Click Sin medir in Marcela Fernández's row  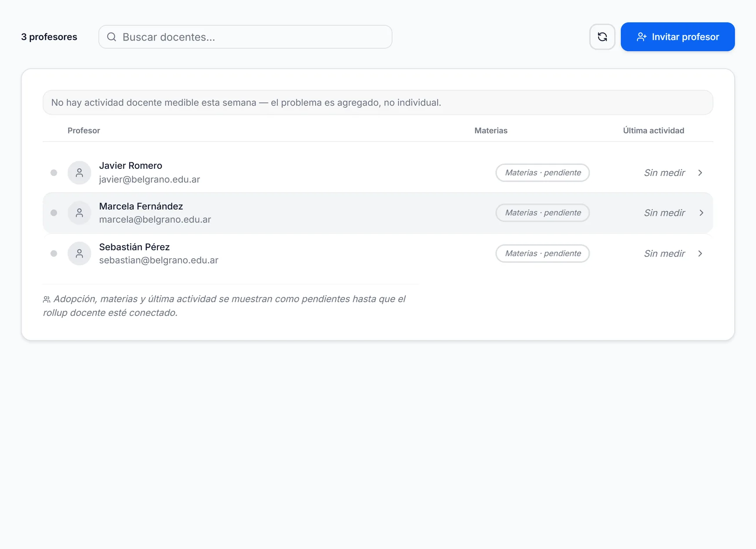pos(664,213)
